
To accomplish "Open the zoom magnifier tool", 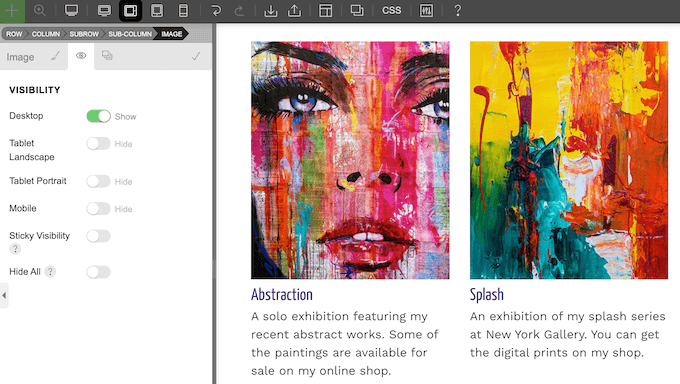I will pos(40,10).
